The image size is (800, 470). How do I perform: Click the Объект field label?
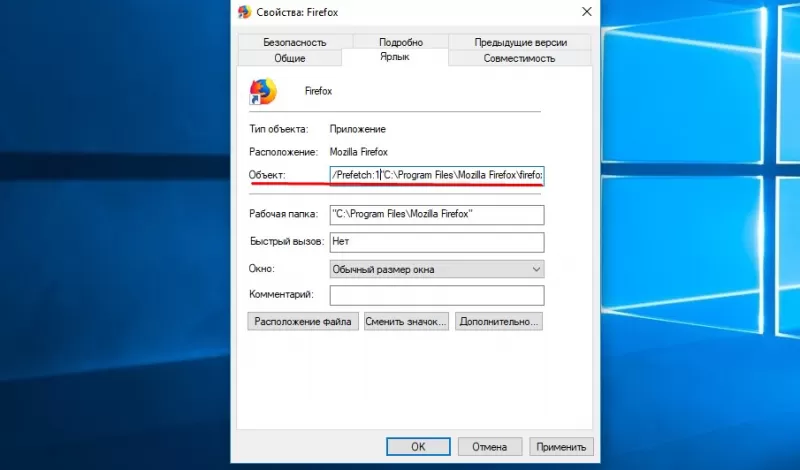tap(267, 175)
